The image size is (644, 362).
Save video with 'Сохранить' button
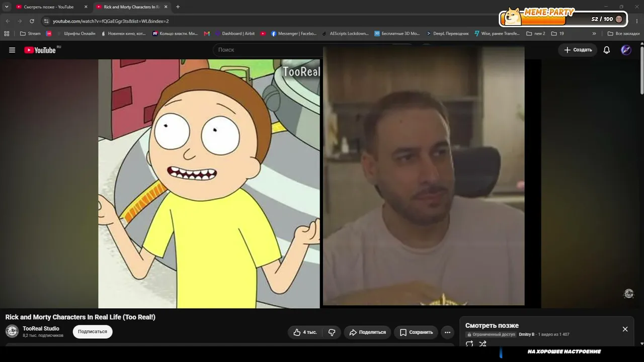[x=416, y=332]
